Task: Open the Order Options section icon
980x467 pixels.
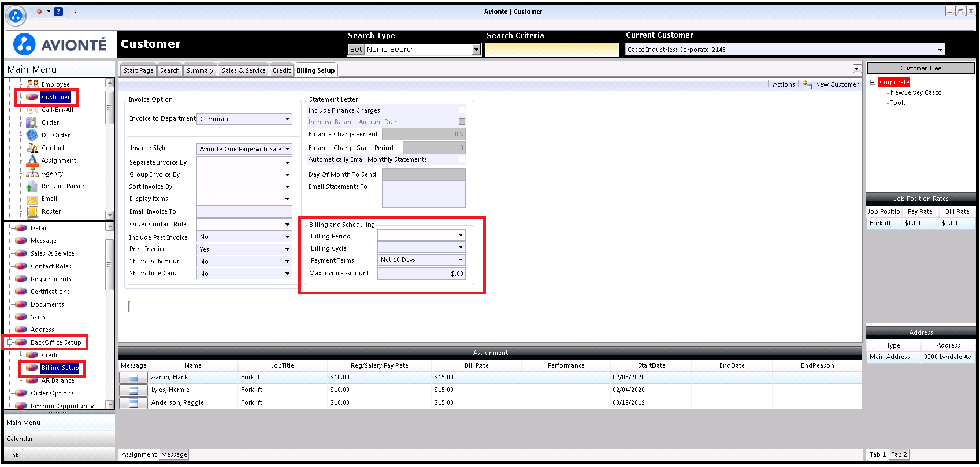Action: click(21, 393)
